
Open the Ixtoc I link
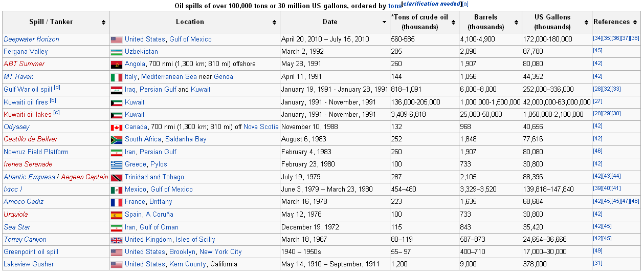[x=13, y=190]
